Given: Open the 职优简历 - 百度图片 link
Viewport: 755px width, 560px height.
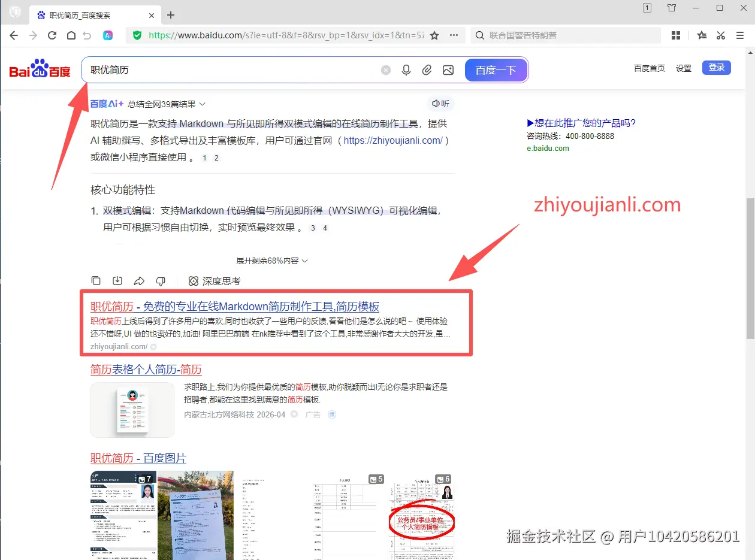Looking at the screenshot, I should click(138, 458).
